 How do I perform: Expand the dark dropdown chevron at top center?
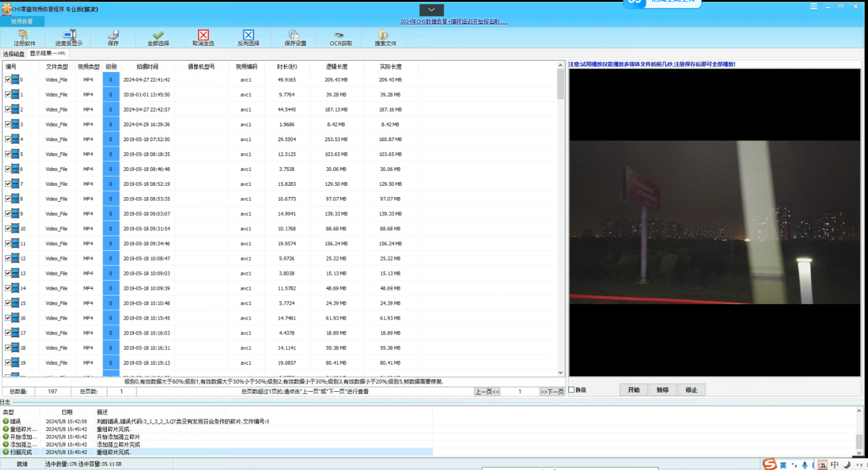[x=431, y=10]
